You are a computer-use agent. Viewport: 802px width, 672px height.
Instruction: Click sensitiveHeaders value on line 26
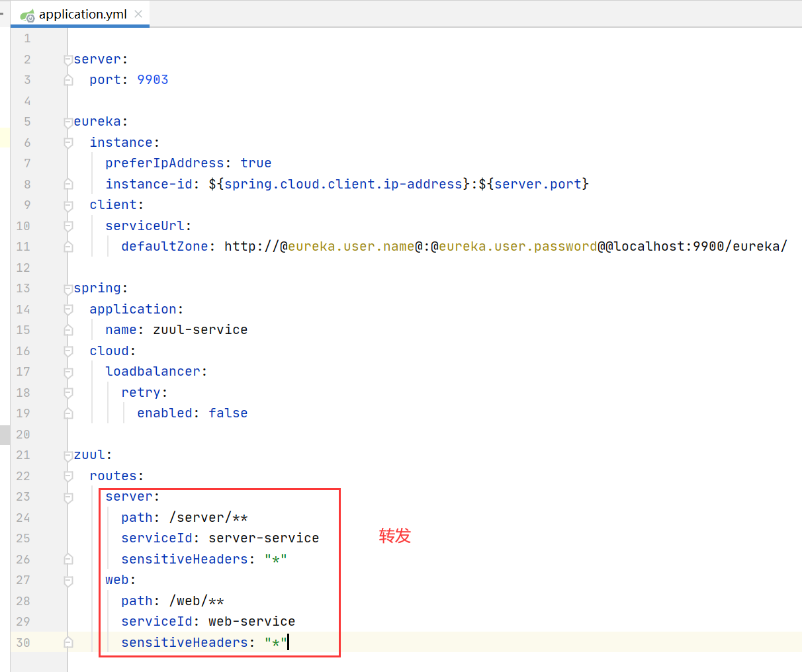click(x=276, y=560)
